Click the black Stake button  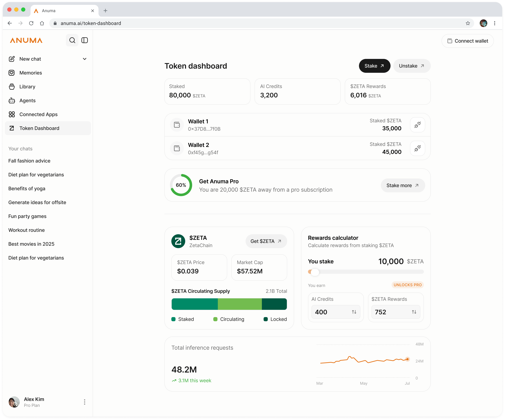(x=374, y=66)
